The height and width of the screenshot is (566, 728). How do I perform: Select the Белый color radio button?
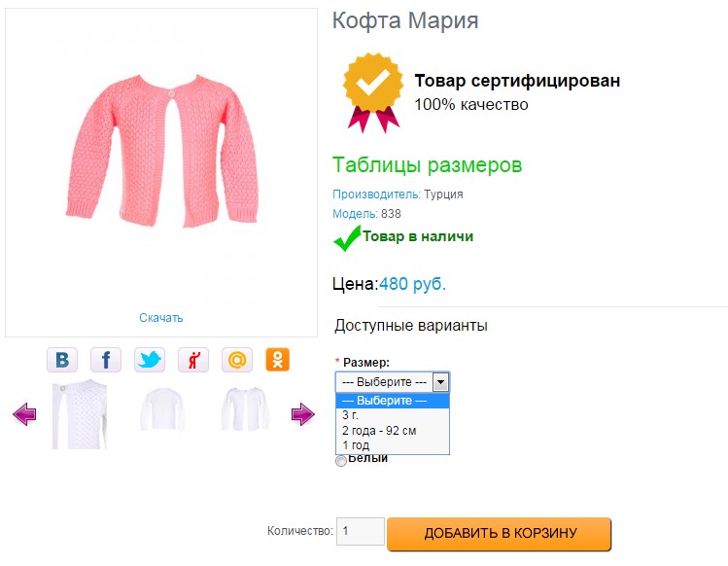click(x=340, y=460)
